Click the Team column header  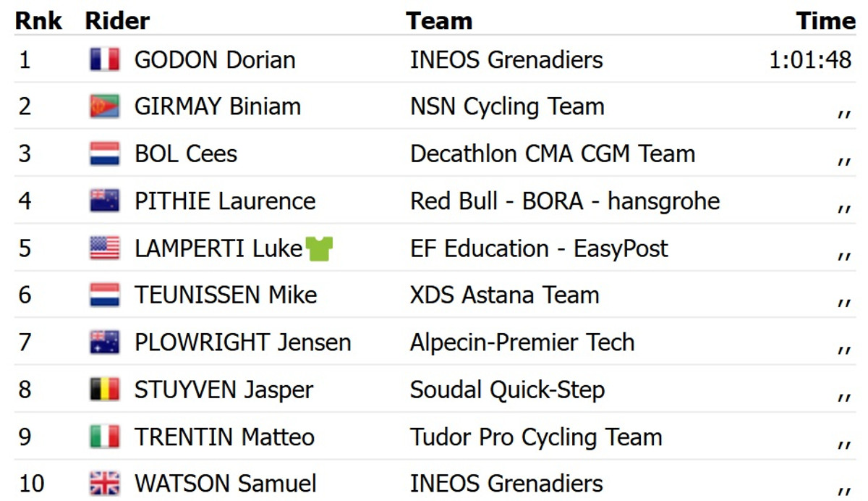[439, 21]
